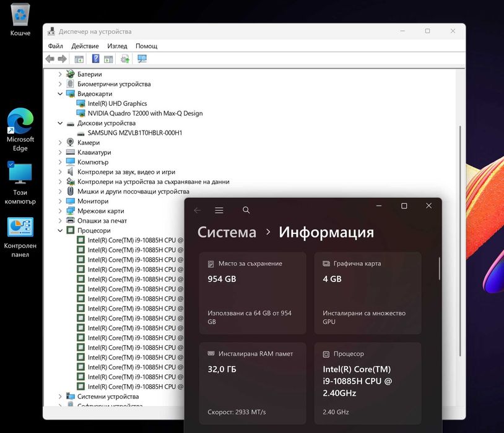Click the Информация page heading
Viewport: 504px width, 433px height.
(x=326, y=232)
